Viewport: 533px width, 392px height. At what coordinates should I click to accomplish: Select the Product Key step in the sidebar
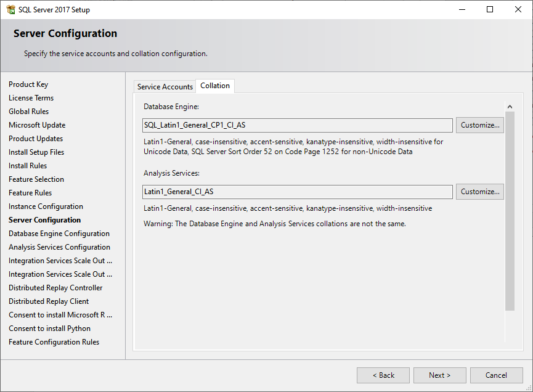coord(28,84)
